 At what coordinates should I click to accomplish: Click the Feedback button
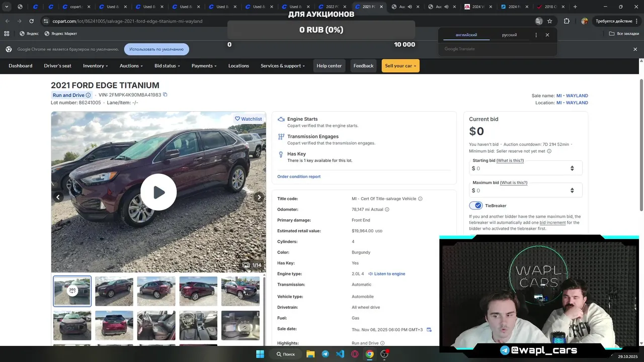click(363, 66)
